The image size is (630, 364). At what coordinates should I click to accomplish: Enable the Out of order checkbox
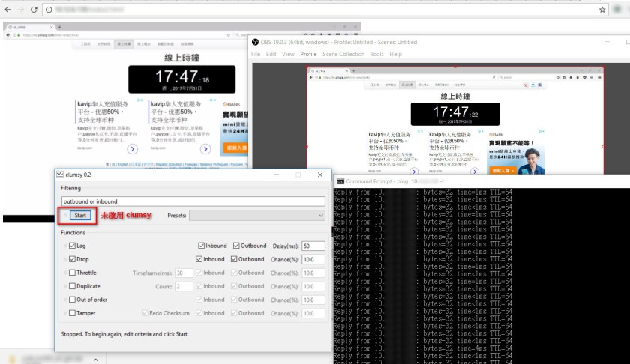pyautogui.click(x=73, y=300)
